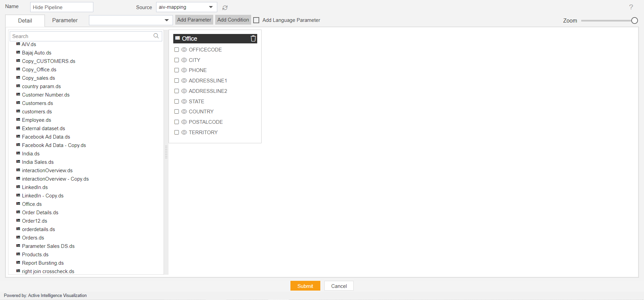Select Copy_sales.ds dataset
This screenshot has width=644, height=300.
coord(38,78)
